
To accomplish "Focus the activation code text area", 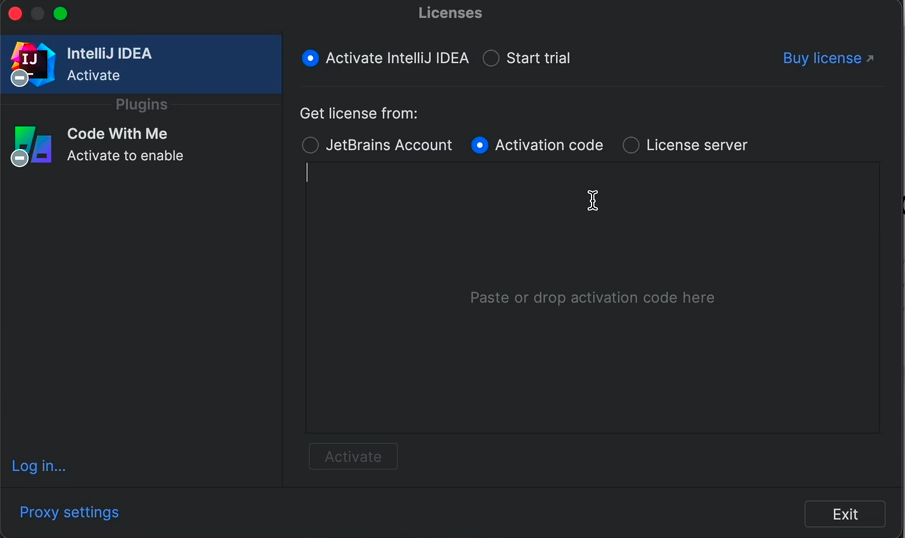I will (x=592, y=297).
